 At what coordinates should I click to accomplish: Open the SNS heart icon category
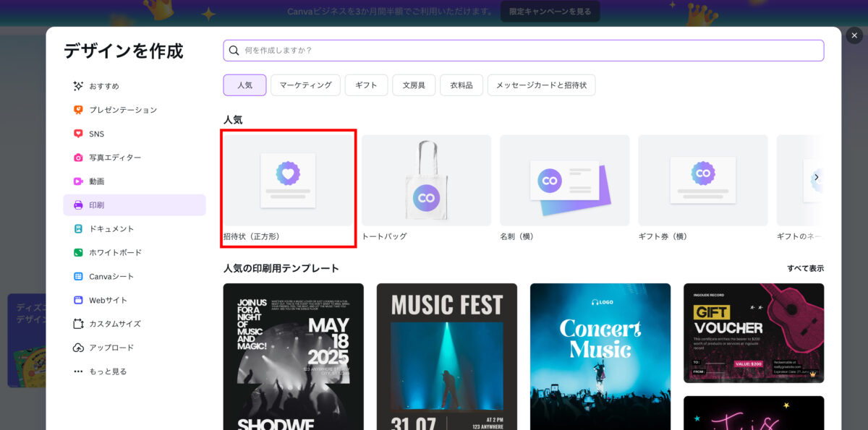click(78, 134)
